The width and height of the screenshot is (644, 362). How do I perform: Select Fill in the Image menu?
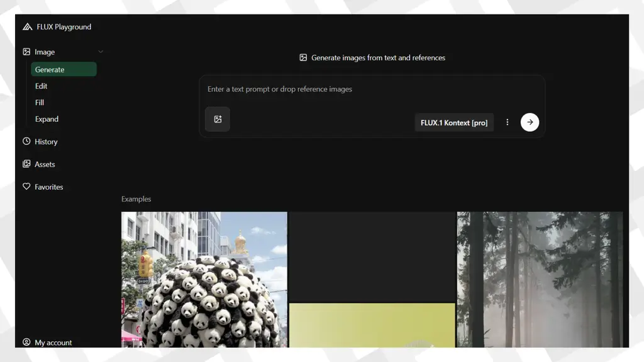[39, 102]
